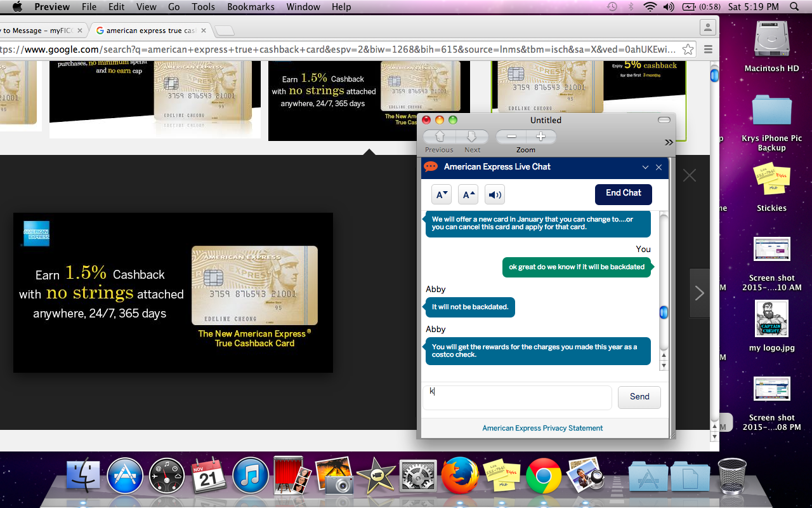Open the Bookmarks menu in menu bar
This screenshot has height=508, width=812.
251,7
